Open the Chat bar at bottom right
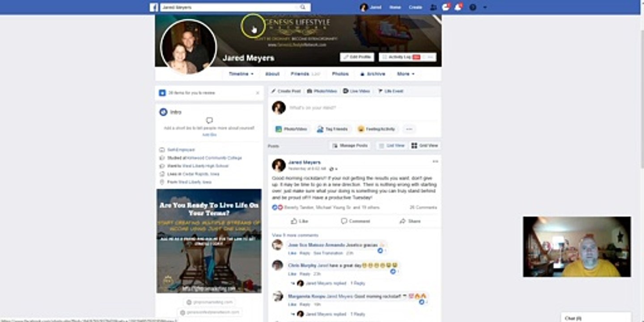 [596, 318]
